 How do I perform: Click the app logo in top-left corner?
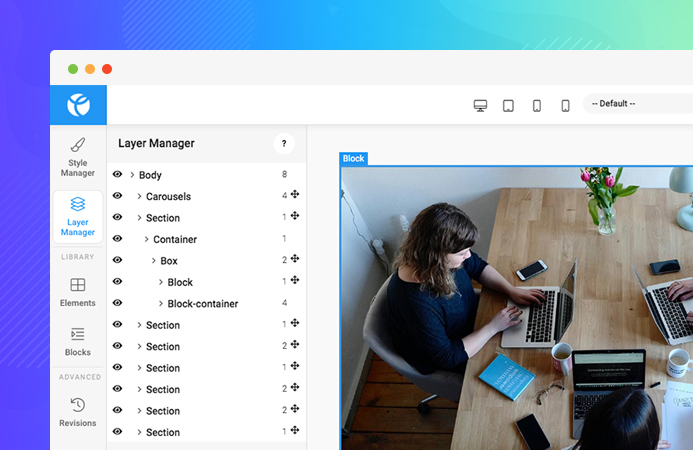(x=78, y=105)
